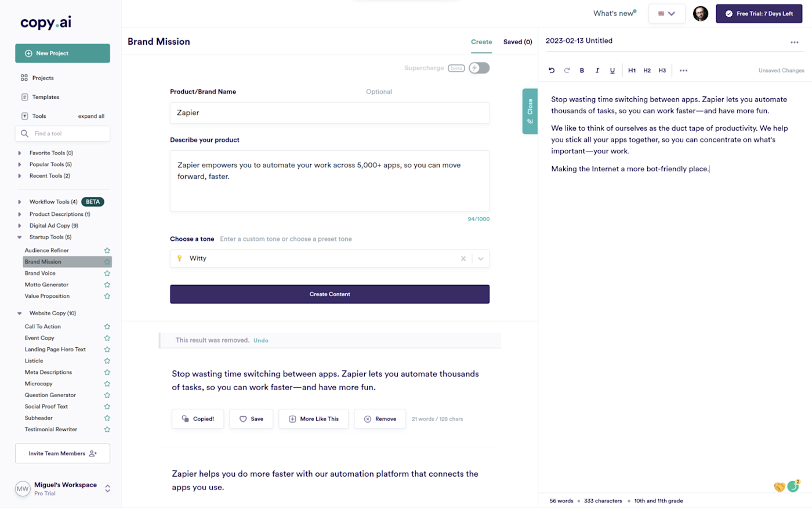Generate More Like This
Image resolution: width=812 pixels, height=508 pixels.
[x=314, y=419]
